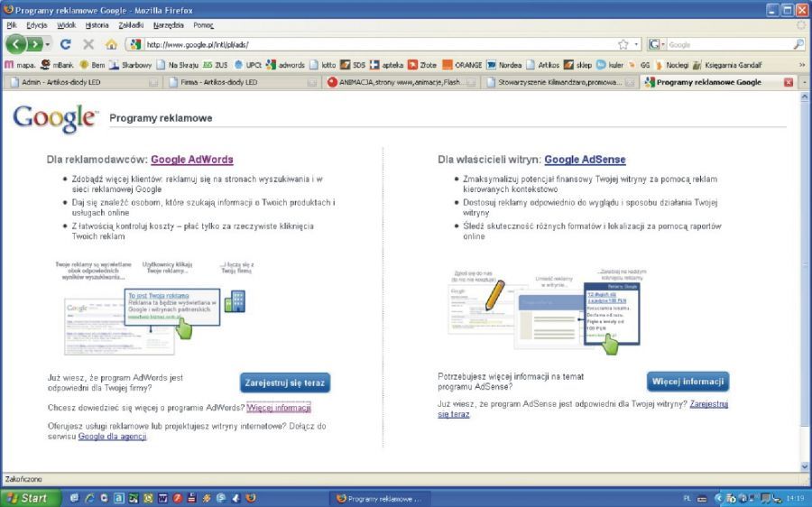Open the GG bookmark
Screen dimensions: 812x507
coord(639,65)
